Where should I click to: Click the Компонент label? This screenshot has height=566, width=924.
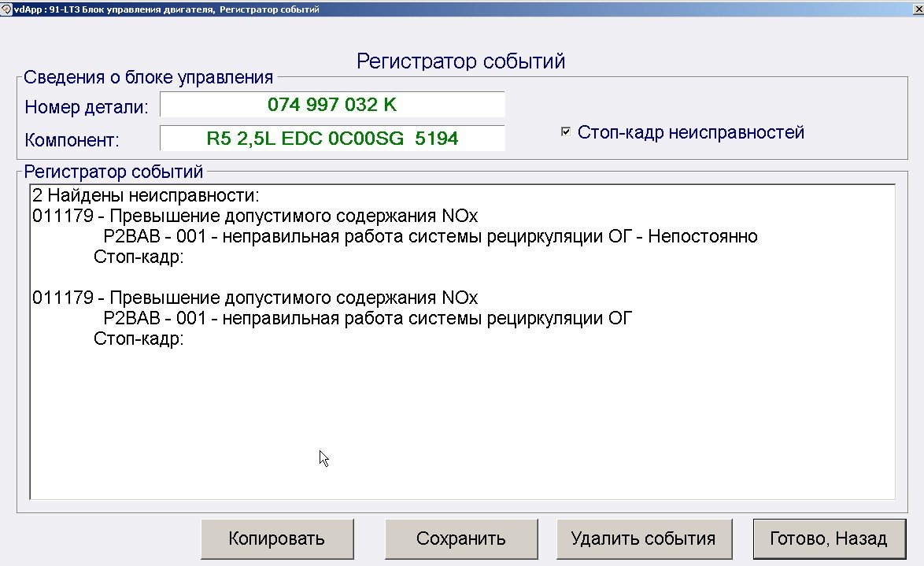[72, 140]
